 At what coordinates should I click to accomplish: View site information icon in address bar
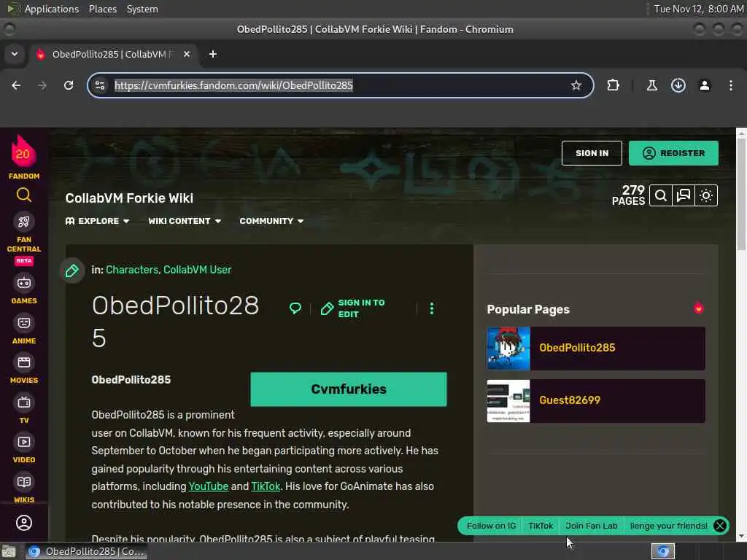[100, 85]
